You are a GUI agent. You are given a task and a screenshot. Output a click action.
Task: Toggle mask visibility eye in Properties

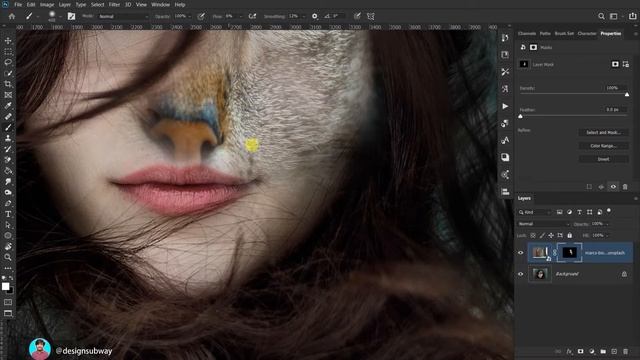coord(613,187)
